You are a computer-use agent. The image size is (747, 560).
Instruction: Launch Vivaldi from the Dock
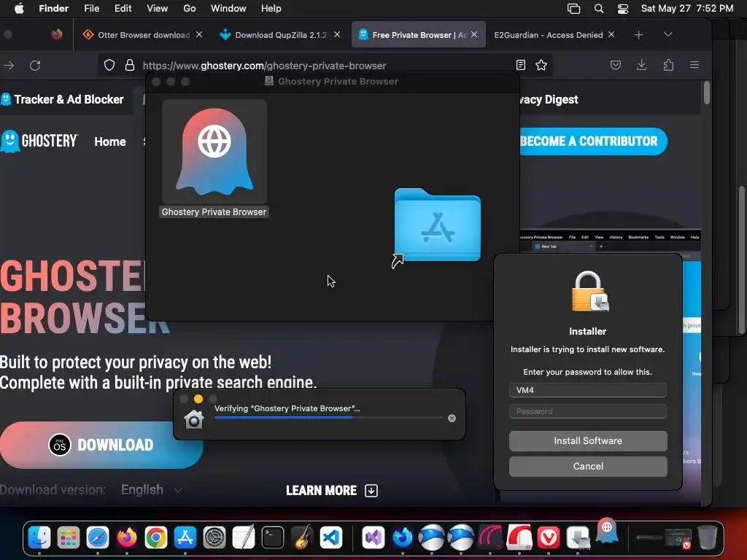click(549, 538)
